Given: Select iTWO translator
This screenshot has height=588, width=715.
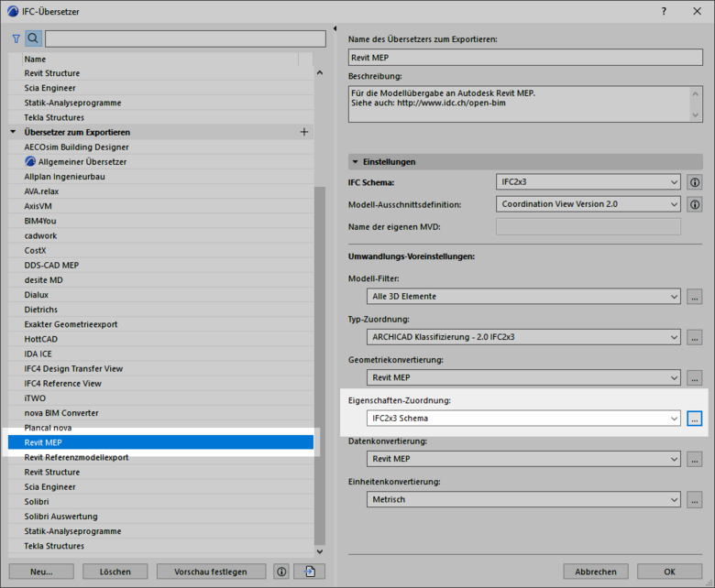Looking at the screenshot, I should tap(160, 398).
